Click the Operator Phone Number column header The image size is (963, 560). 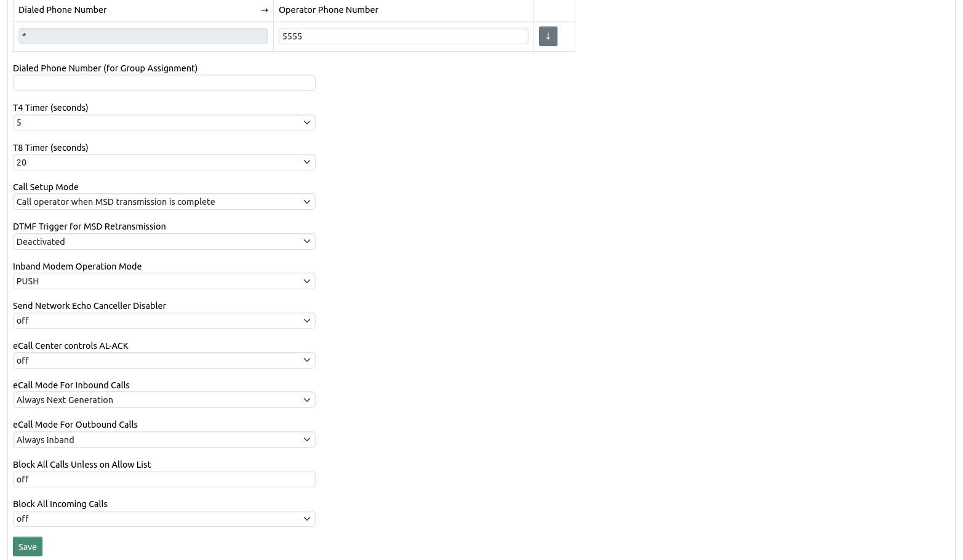(328, 9)
